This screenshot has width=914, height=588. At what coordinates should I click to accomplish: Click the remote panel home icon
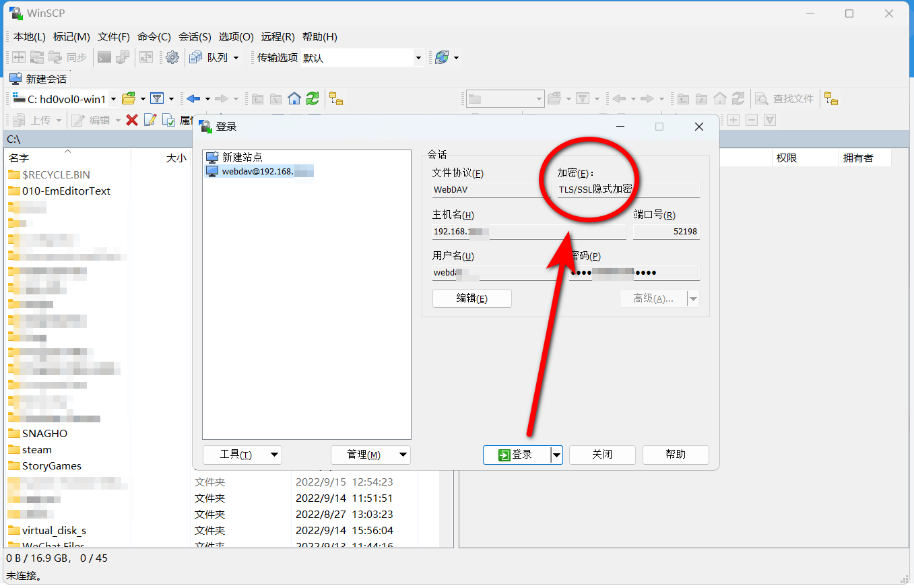click(x=720, y=99)
